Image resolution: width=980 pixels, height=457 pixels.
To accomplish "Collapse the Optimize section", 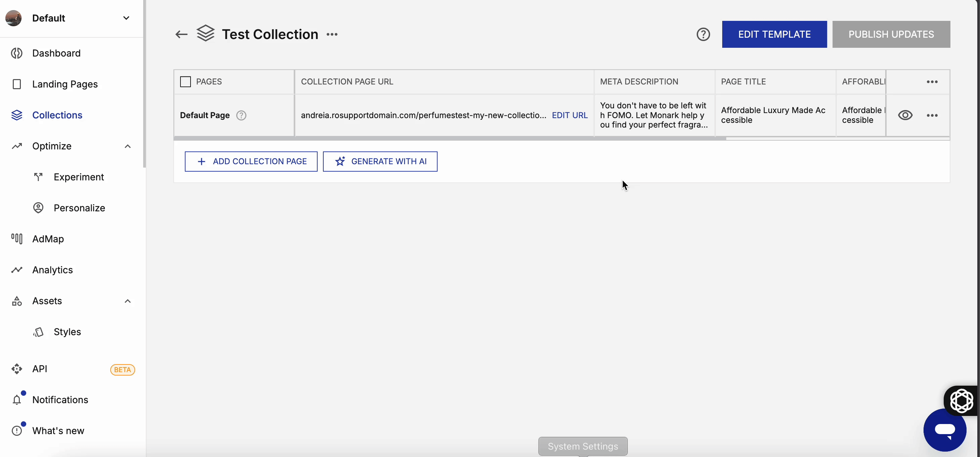I will pos(127,146).
